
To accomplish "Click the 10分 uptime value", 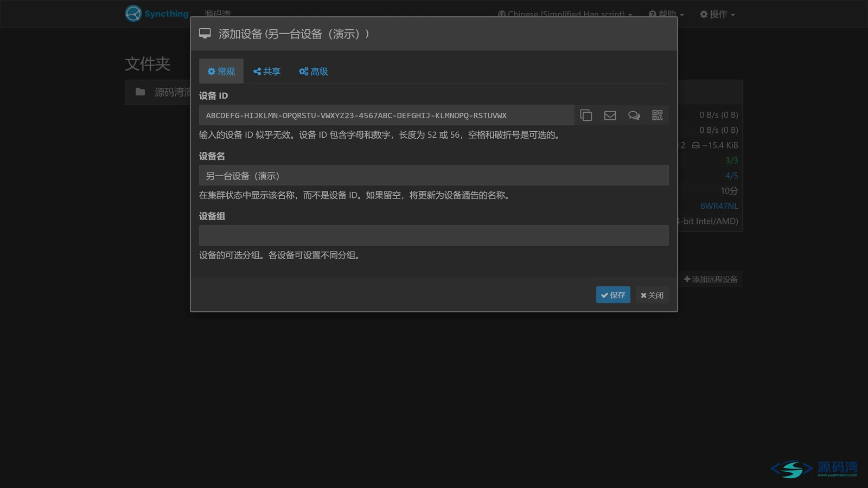I will coord(729,191).
